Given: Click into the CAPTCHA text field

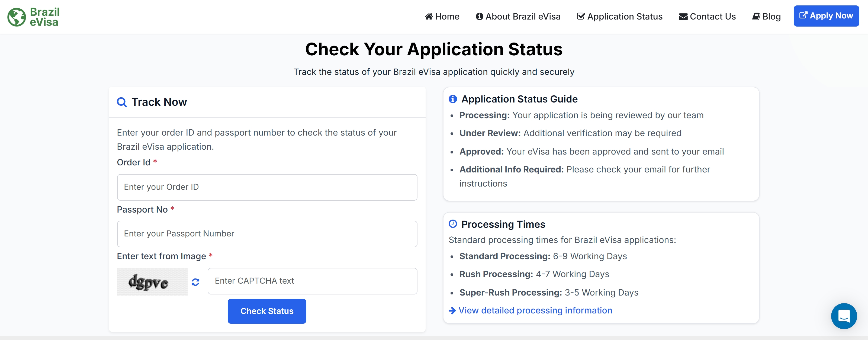Looking at the screenshot, I should [x=312, y=281].
